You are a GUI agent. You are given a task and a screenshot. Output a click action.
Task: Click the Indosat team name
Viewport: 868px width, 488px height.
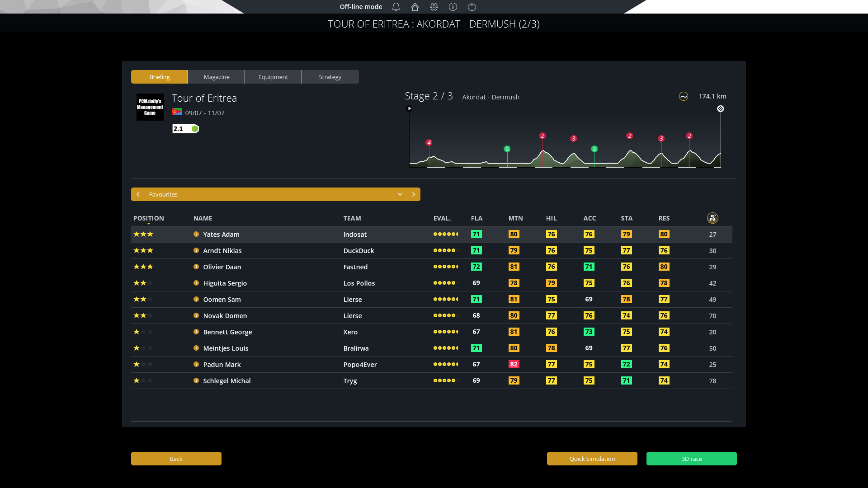click(x=355, y=234)
